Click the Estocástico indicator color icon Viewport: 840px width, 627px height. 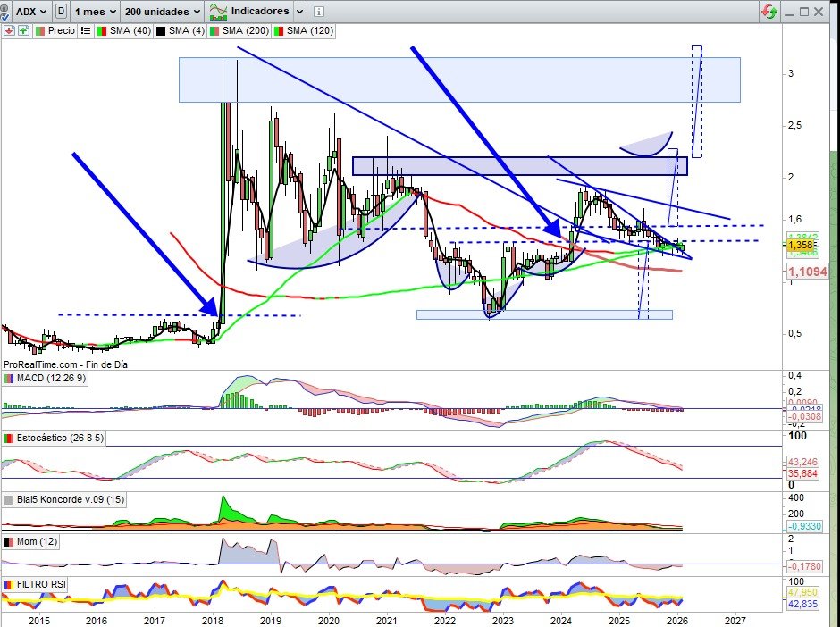pos(9,439)
